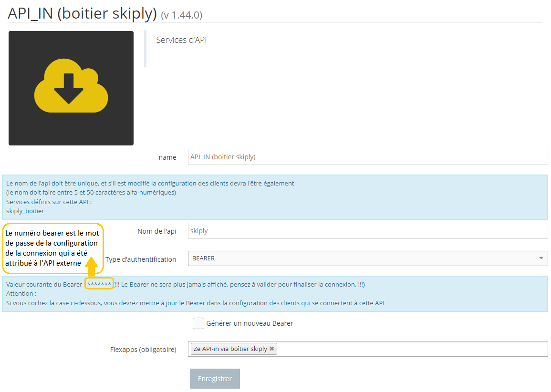This screenshot has height=392, width=551.
Task: Click the 'Services d'API' heading
Action: pyautogui.click(x=181, y=40)
